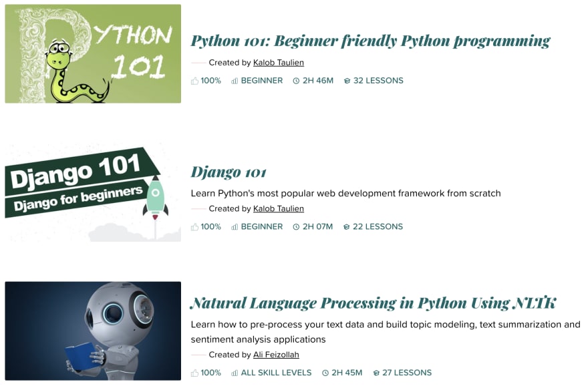The height and width of the screenshot is (386, 588).
Task: Click Kalob Taulien author link under Django 101
Action: coord(278,209)
